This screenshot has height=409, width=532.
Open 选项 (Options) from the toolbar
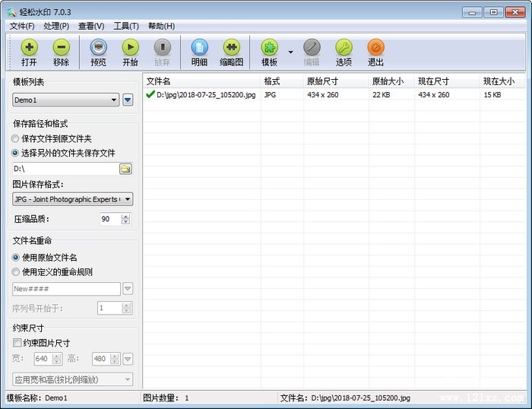pyautogui.click(x=344, y=52)
